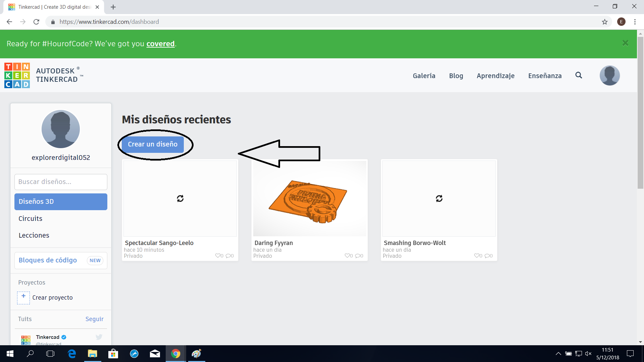The image size is (644, 362).
Task: Open the search magnifier icon in header
Action: coord(579,75)
